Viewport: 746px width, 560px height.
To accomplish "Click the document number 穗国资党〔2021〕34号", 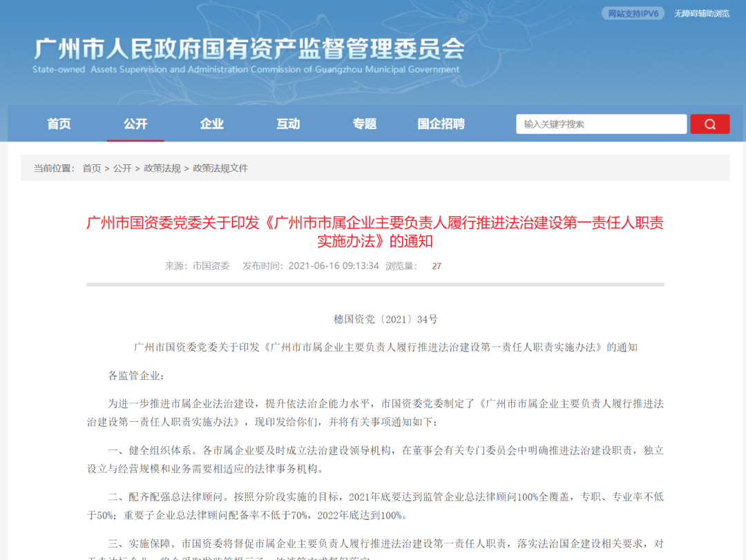I will click(x=385, y=319).
